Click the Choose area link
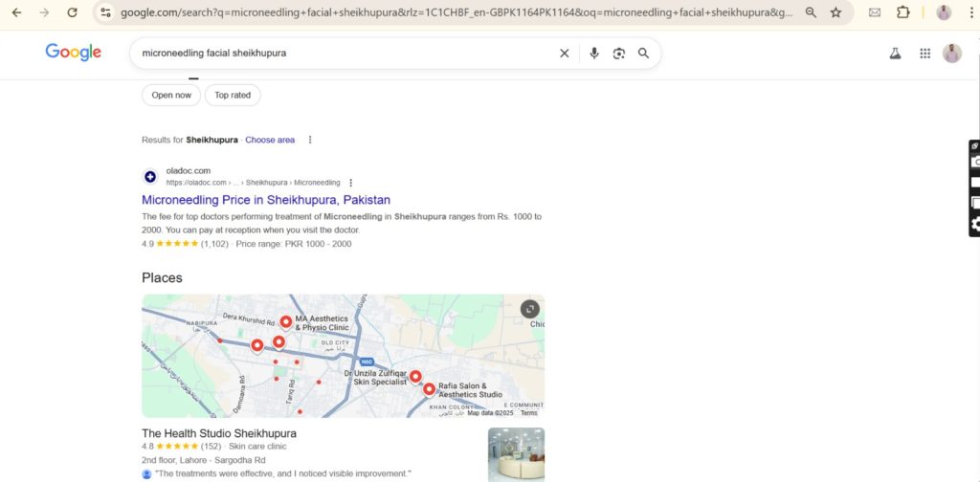This screenshot has width=980, height=482. [270, 140]
